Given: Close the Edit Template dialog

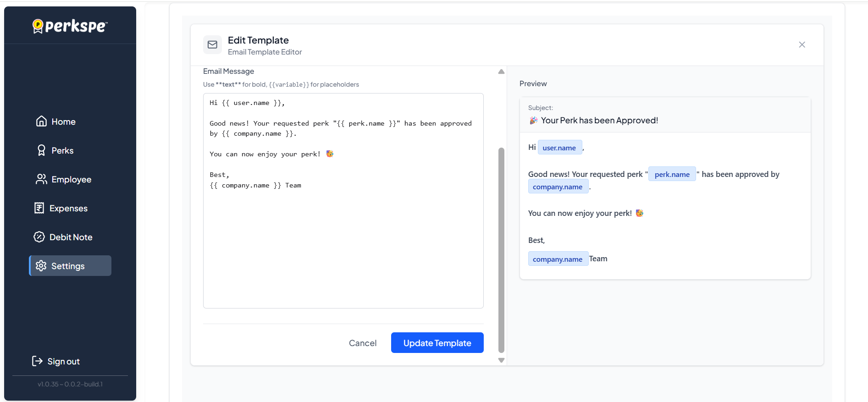Looking at the screenshot, I should tap(802, 45).
